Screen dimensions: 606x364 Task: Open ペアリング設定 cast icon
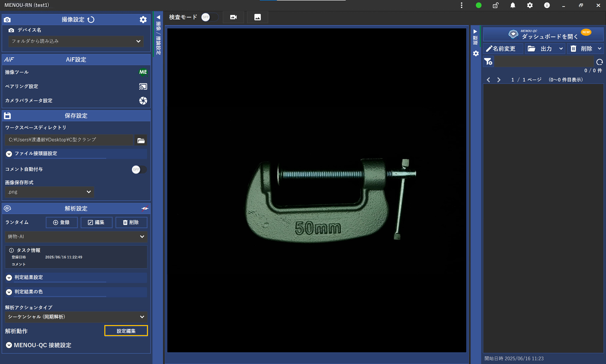143,87
